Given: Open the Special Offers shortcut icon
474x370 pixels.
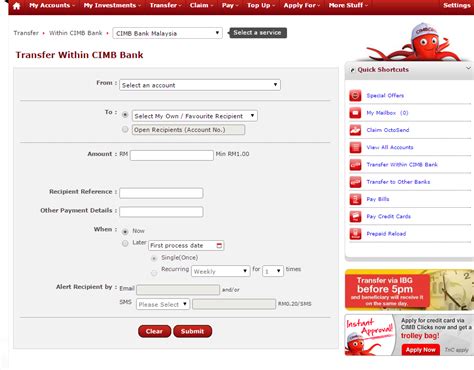Looking at the screenshot, I should (x=355, y=96).
